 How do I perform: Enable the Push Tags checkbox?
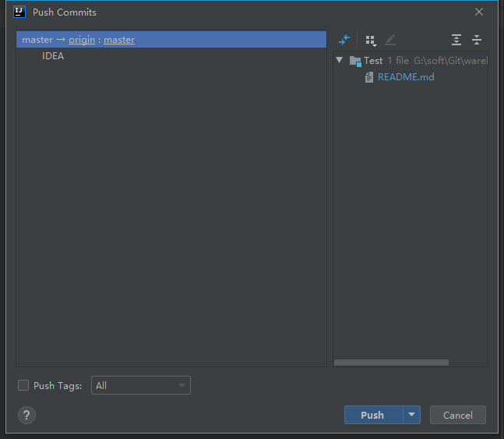coord(23,385)
